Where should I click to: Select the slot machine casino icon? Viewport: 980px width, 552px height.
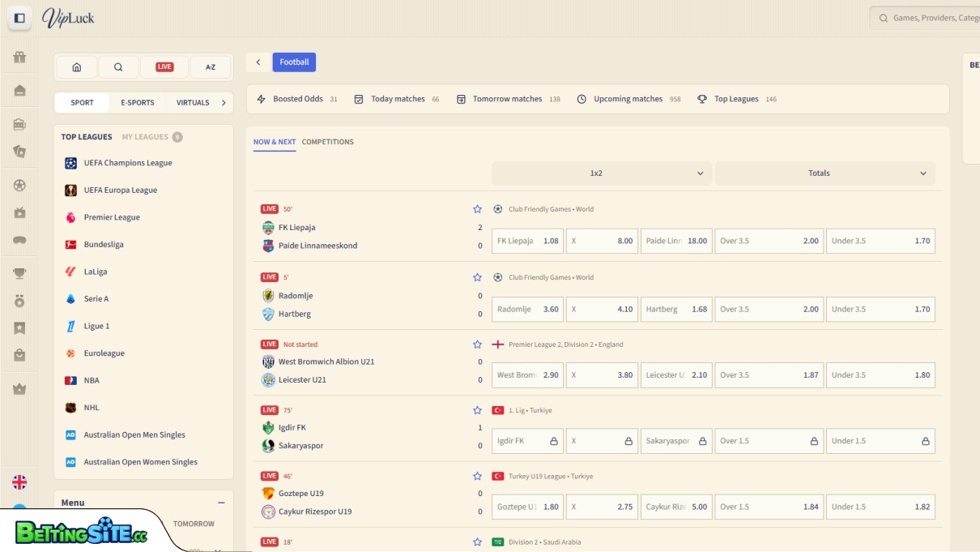coord(19,124)
